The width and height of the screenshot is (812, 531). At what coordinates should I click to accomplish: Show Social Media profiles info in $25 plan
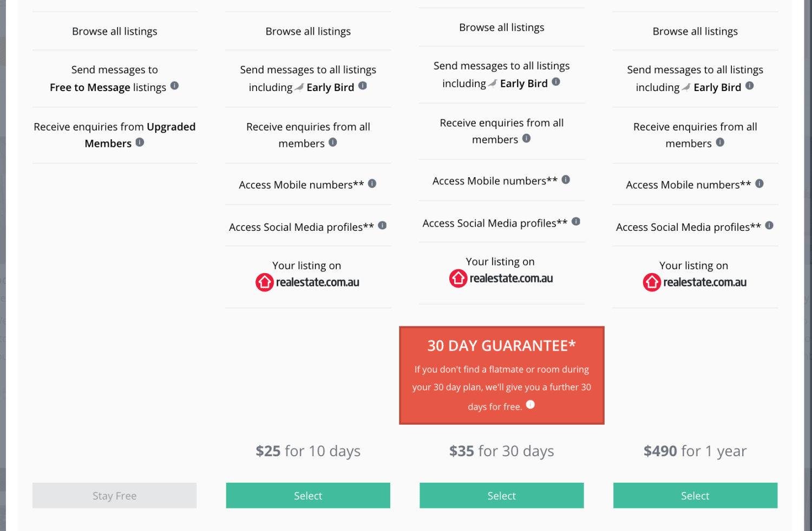[x=382, y=225]
